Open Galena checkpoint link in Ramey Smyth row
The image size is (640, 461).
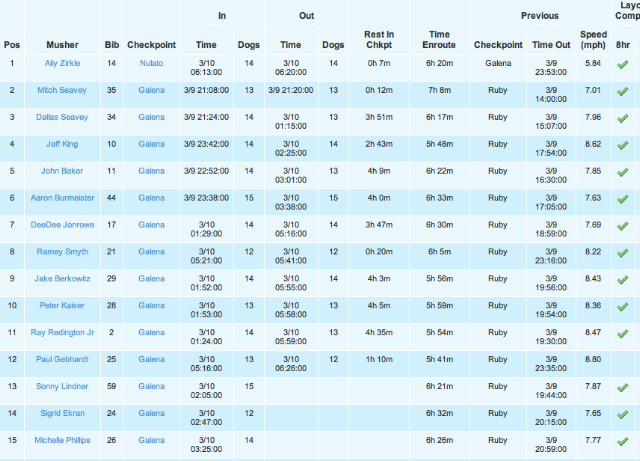[151, 252]
